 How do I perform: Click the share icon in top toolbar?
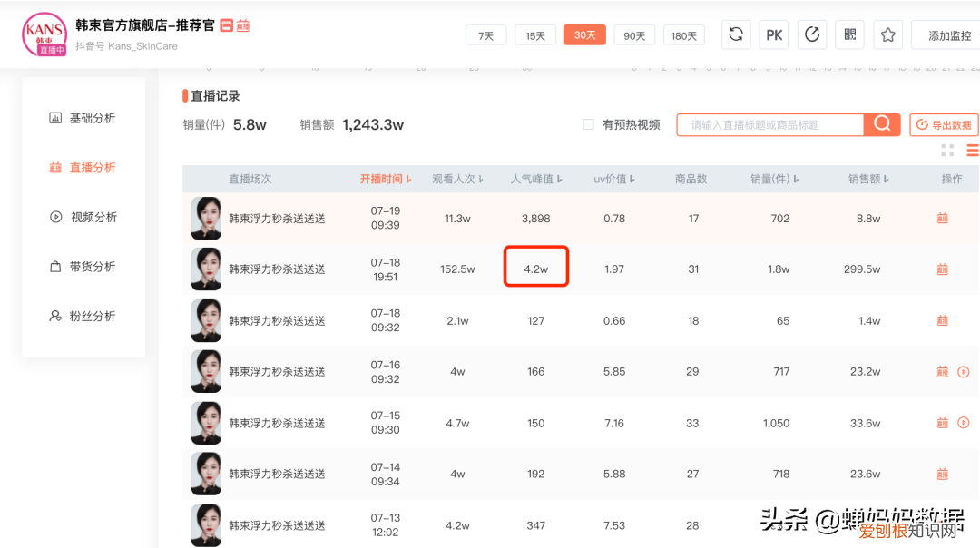tap(812, 34)
